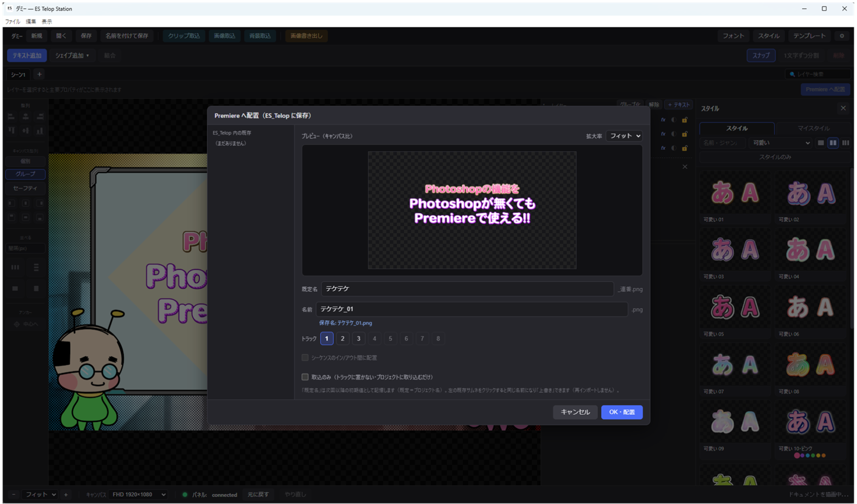The width and height of the screenshot is (857, 504).
Task: Click the fx icon on the top layer row
Action: click(663, 120)
